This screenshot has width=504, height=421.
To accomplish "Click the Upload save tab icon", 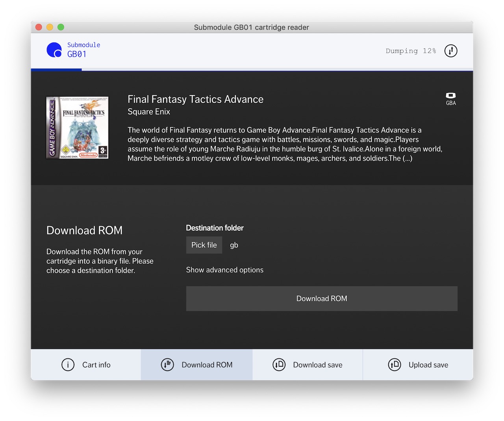I will point(394,365).
